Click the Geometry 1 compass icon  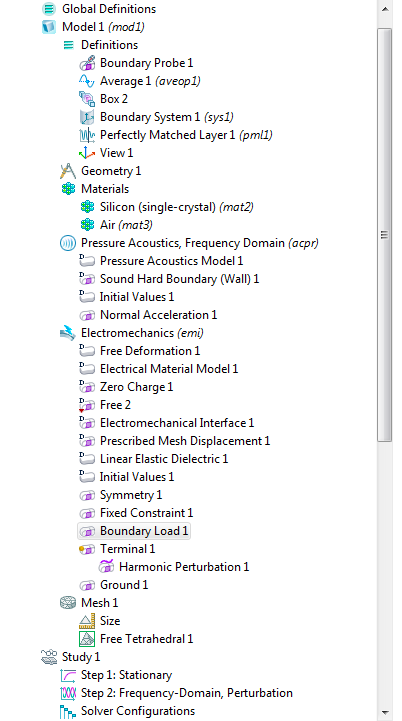click(x=68, y=171)
